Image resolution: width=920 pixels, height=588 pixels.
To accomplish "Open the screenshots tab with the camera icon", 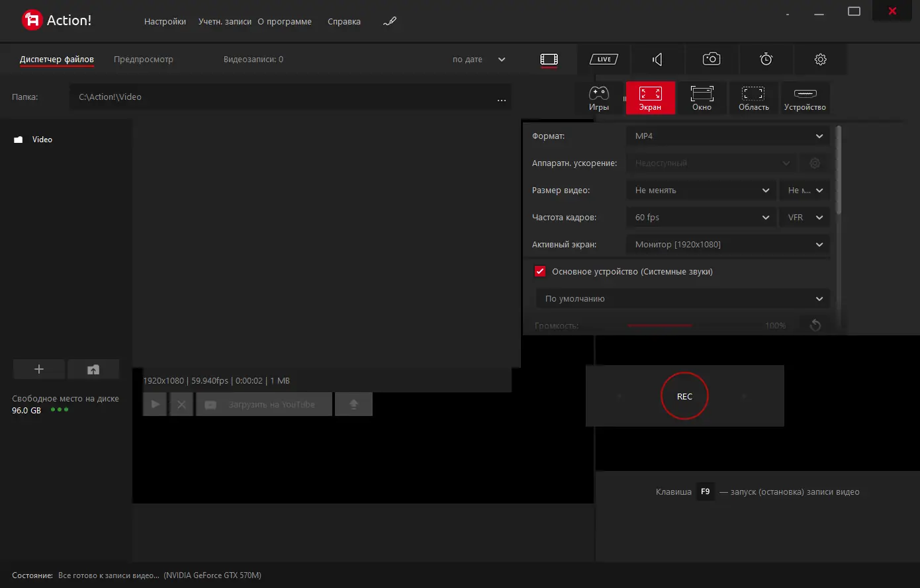I will pos(712,60).
